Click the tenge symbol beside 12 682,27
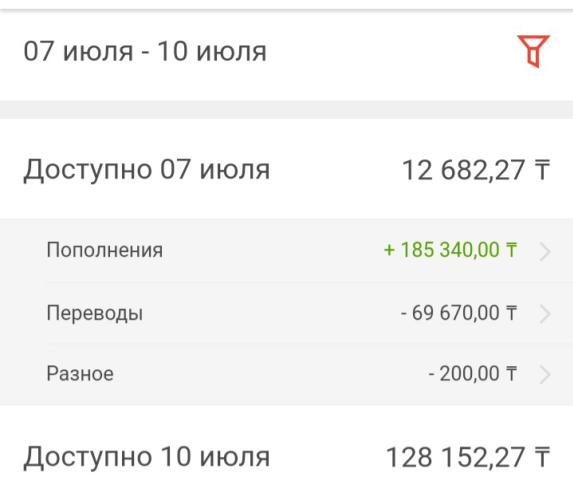The width and height of the screenshot is (573, 500). coord(542,170)
